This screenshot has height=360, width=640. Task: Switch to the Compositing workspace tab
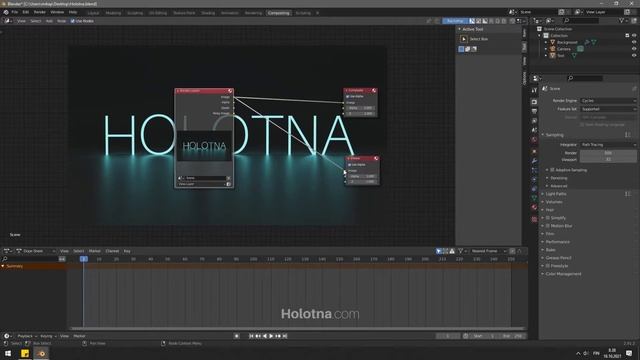[x=279, y=13]
